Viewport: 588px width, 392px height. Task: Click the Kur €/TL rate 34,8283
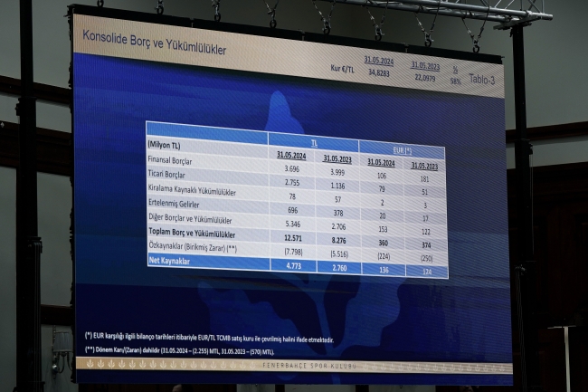click(x=379, y=72)
